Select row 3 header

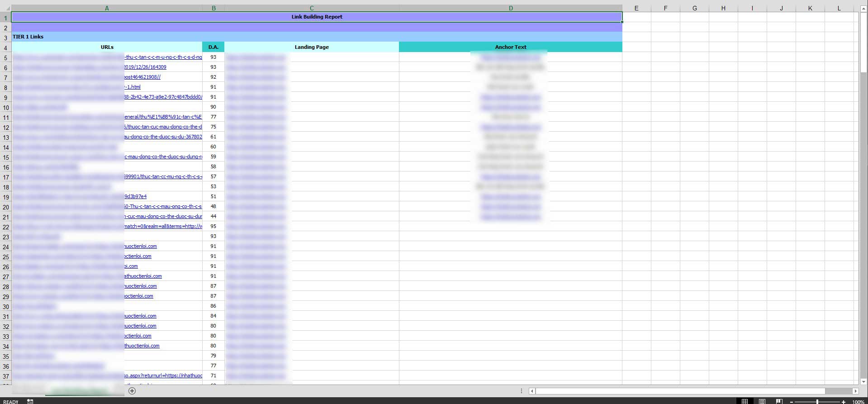pos(6,37)
